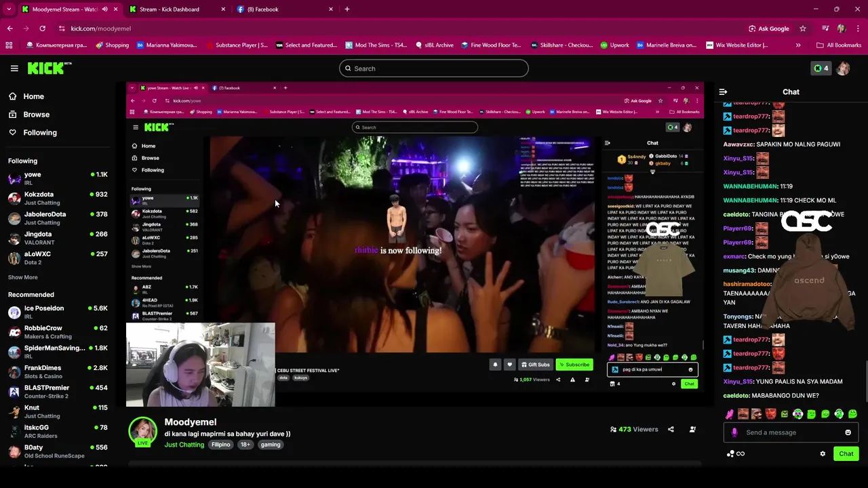The image size is (868, 488).
Task: Open Kokzdota channel in Following list
Action: click(x=58, y=198)
